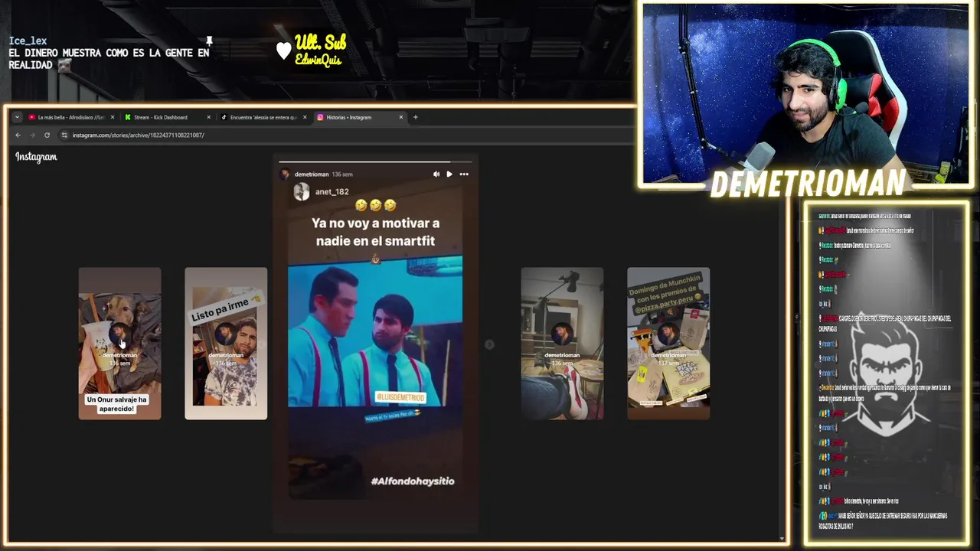Click the white heart icon beside Ult. Sub

[284, 51]
